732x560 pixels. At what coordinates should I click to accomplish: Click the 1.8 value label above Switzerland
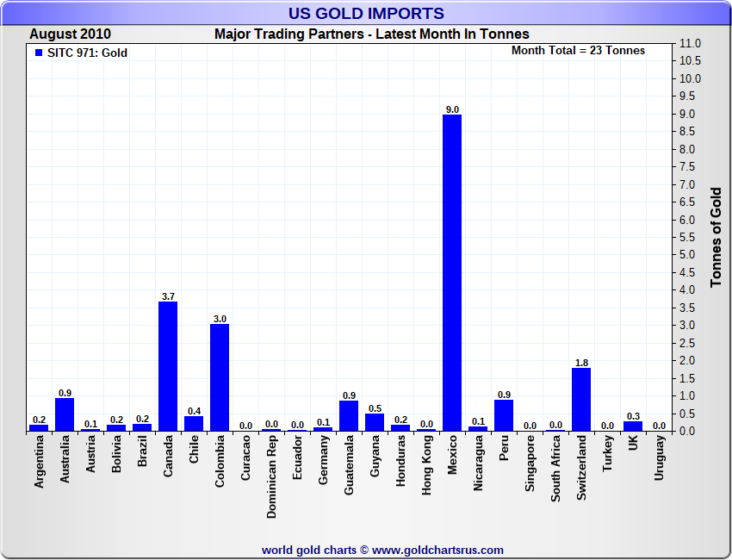tap(581, 363)
